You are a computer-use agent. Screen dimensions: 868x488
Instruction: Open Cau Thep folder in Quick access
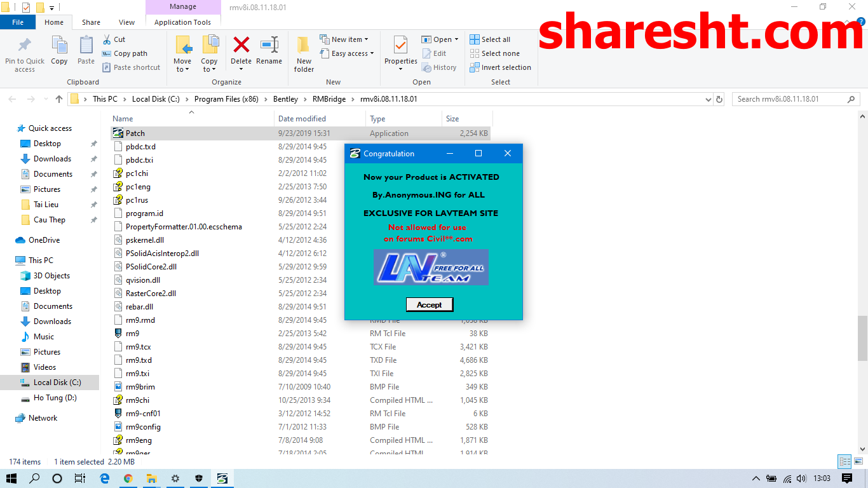coord(50,220)
